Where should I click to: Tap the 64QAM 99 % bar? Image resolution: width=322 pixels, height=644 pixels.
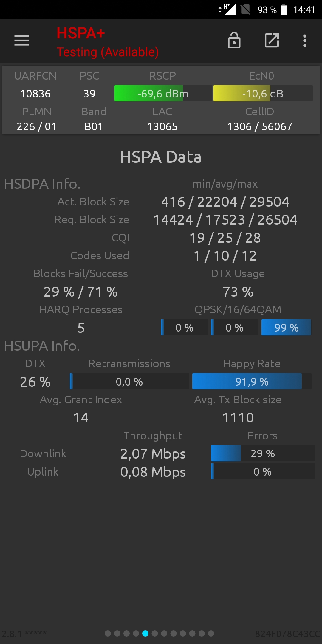pos(286,327)
